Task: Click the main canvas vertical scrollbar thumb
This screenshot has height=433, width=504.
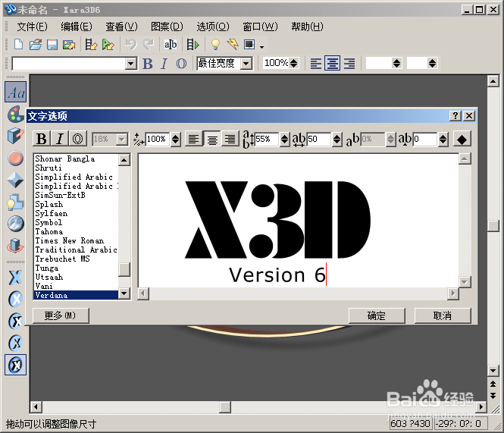Action: pos(493,225)
